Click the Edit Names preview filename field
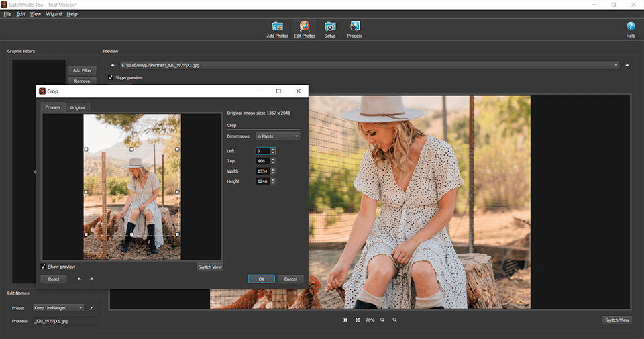Screen dimensions: 644x339 tap(64, 321)
